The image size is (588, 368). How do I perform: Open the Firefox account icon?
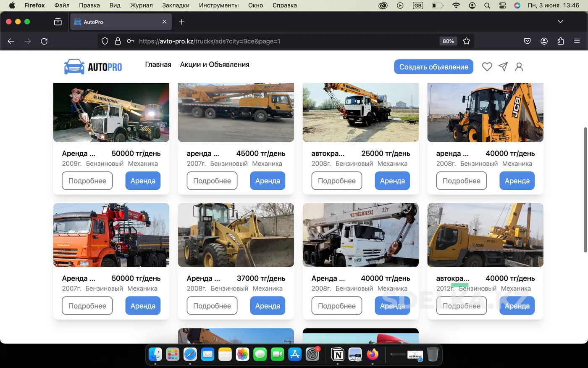(x=544, y=41)
